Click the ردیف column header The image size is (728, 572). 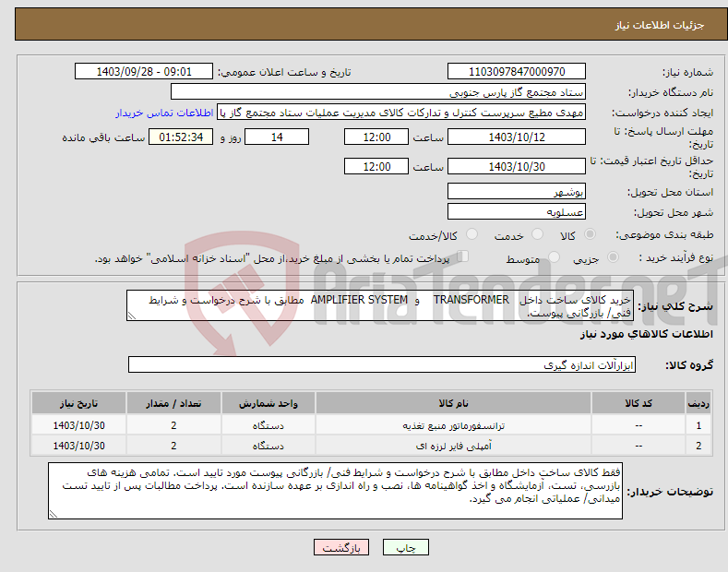[698, 403]
